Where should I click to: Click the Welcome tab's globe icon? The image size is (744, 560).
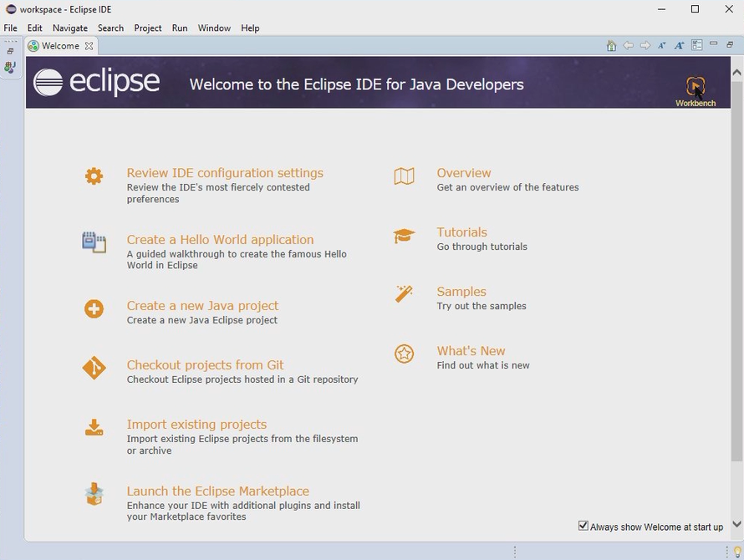point(33,46)
